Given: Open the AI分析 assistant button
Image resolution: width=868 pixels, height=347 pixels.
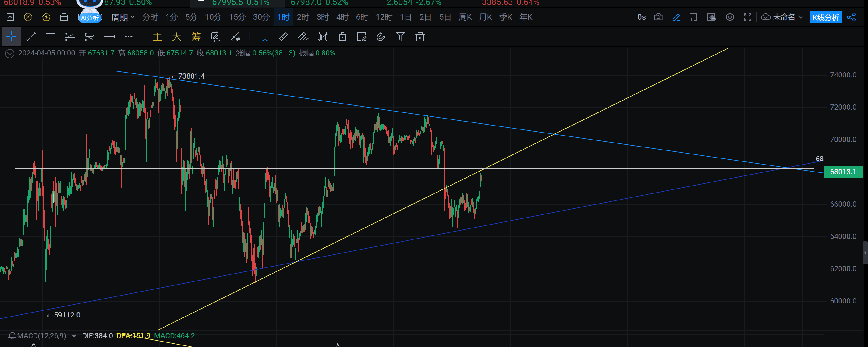Looking at the screenshot, I should (90, 18).
